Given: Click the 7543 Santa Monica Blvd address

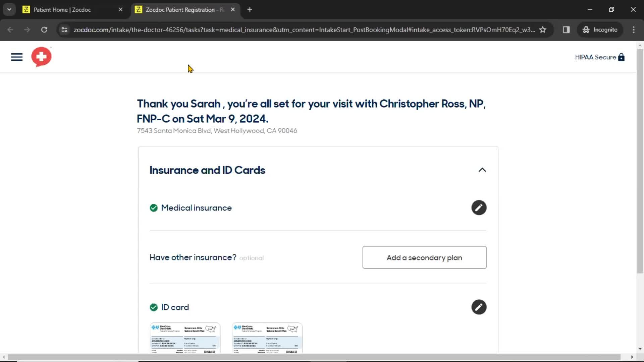Looking at the screenshot, I should 217,131.
